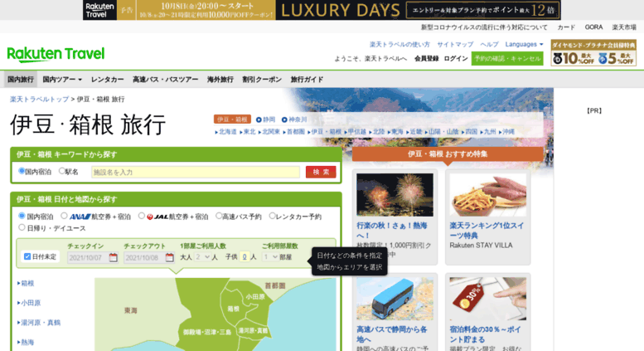Expand the 熱海 area link
Screen dimensions: 644x351
(26, 342)
